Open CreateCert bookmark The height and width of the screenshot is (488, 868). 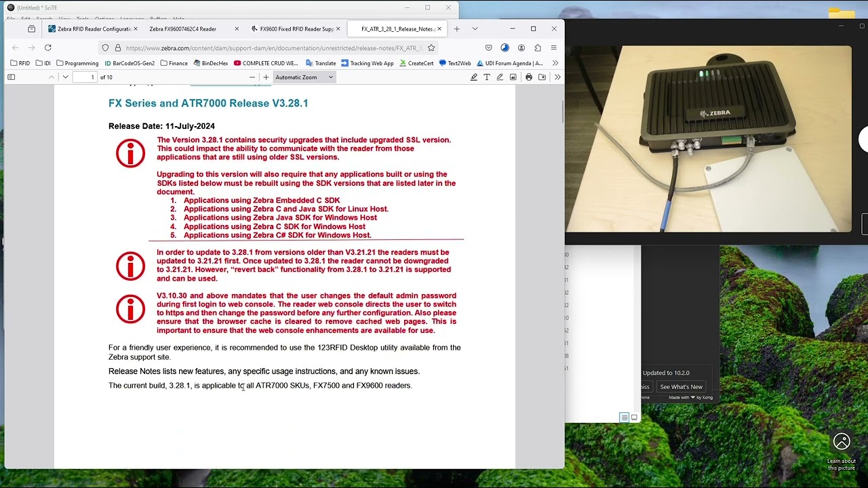tap(416, 63)
